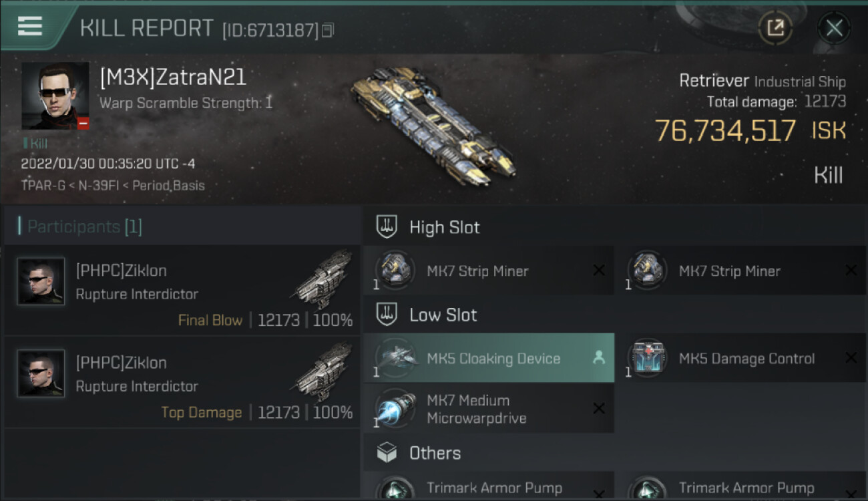Copy the kill report ID
868x501 pixels.
[328, 30]
